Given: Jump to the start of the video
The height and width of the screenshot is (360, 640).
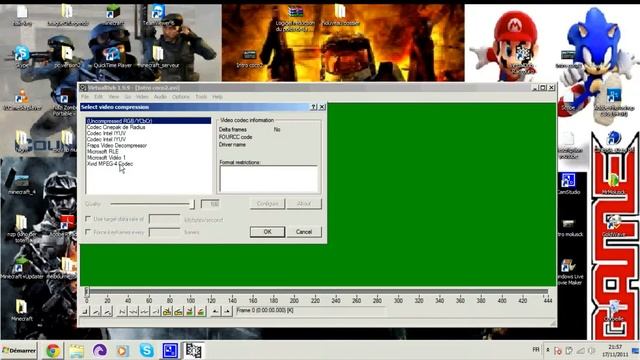Looking at the screenshot, I should tap(122, 312).
